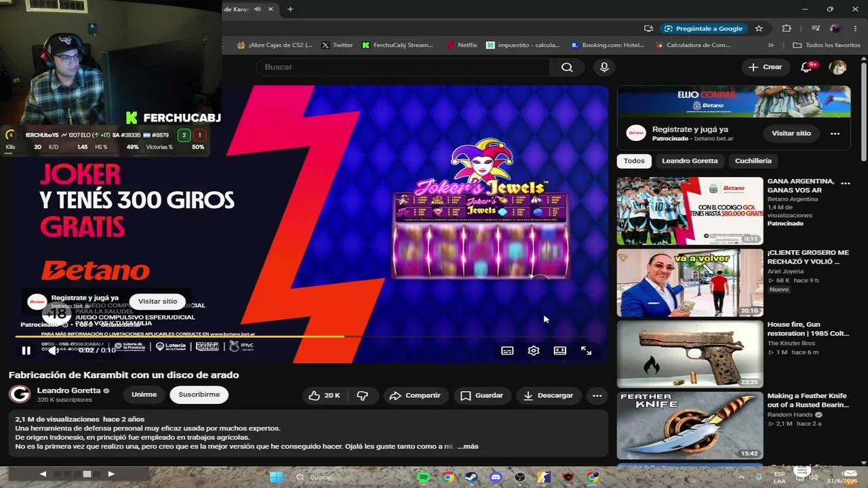Click Pregúntale a Google button

click(x=703, y=28)
